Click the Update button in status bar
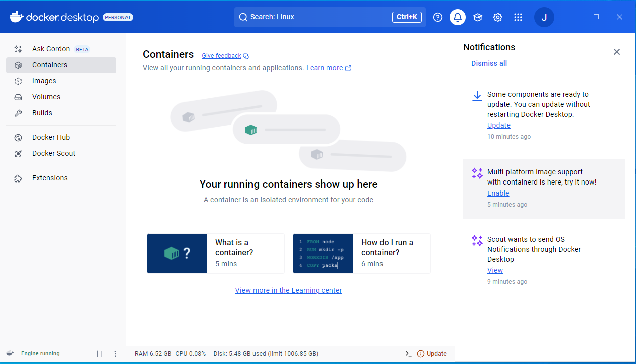636x364 pixels. (x=432, y=354)
